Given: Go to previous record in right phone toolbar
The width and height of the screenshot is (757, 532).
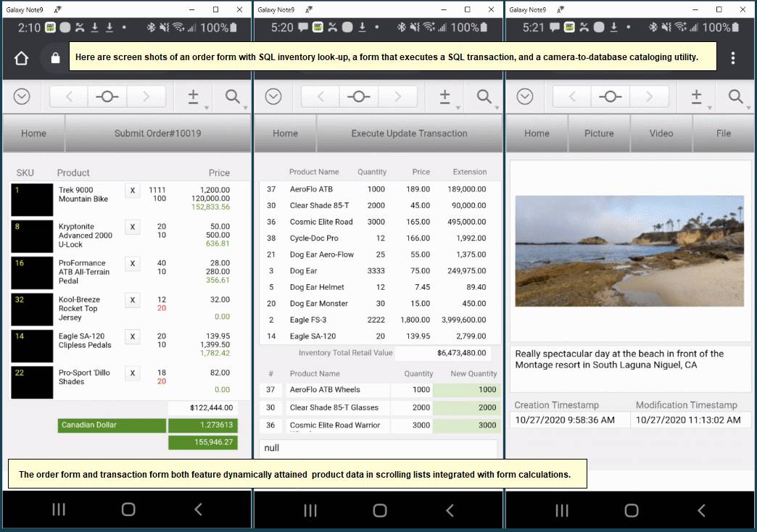Looking at the screenshot, I should tap(572, 97).
